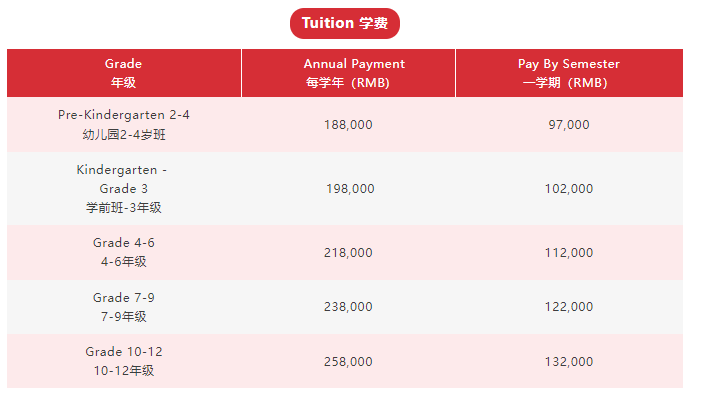Screen dimensions: 701x402
Task: Select the 132,000 semester payment value
Action: [x=569, y=361]
